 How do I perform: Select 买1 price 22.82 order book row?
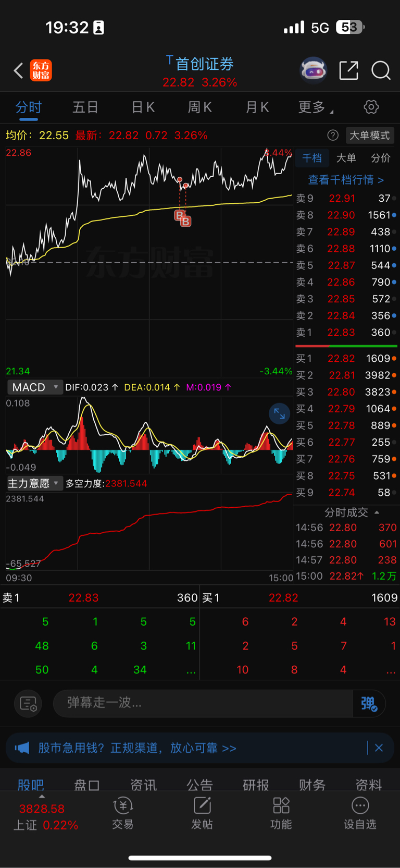[346, 358]
